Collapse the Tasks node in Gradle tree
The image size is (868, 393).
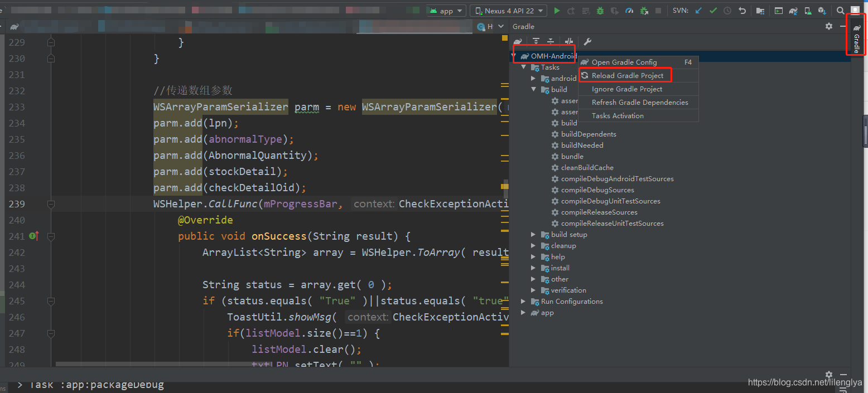pyautogui.click(x=524, y=67)
